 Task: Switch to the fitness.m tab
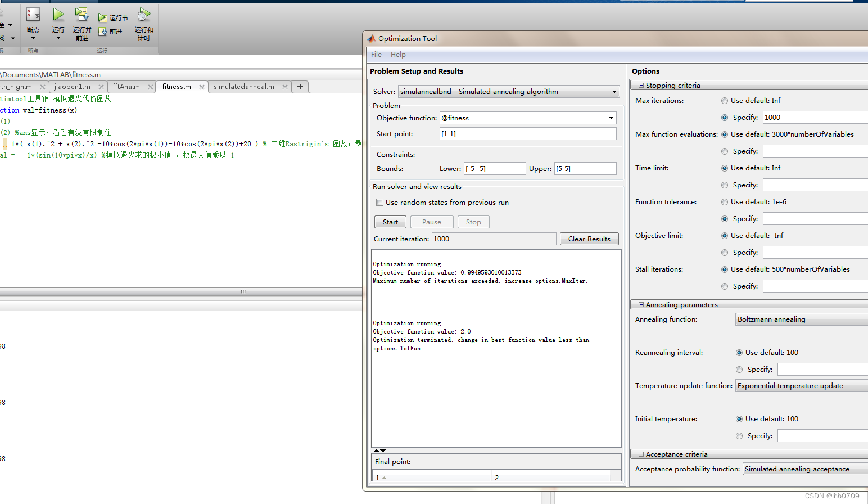[177, 87]
